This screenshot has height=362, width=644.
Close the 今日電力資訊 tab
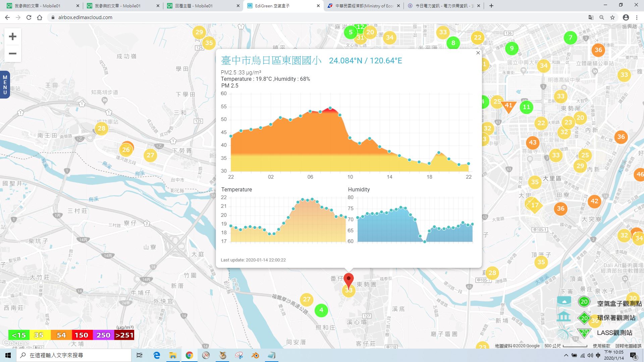click(478, 6)
